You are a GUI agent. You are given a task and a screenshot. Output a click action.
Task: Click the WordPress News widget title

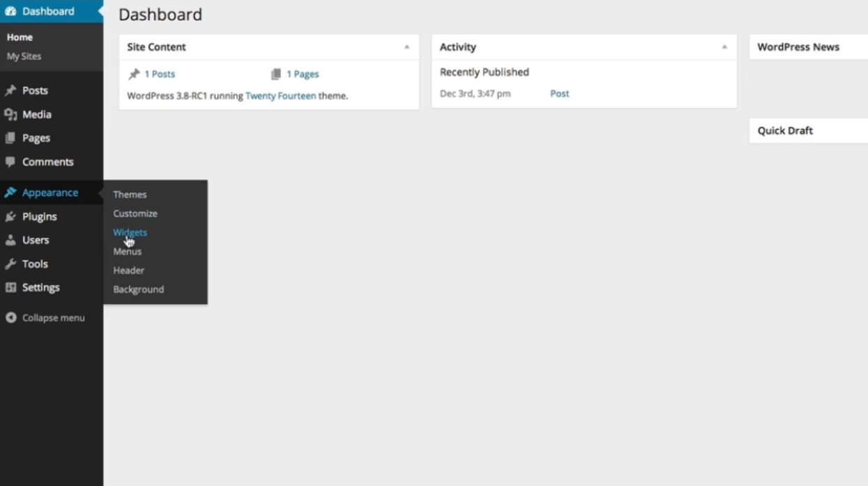click(x=798, y=47)
